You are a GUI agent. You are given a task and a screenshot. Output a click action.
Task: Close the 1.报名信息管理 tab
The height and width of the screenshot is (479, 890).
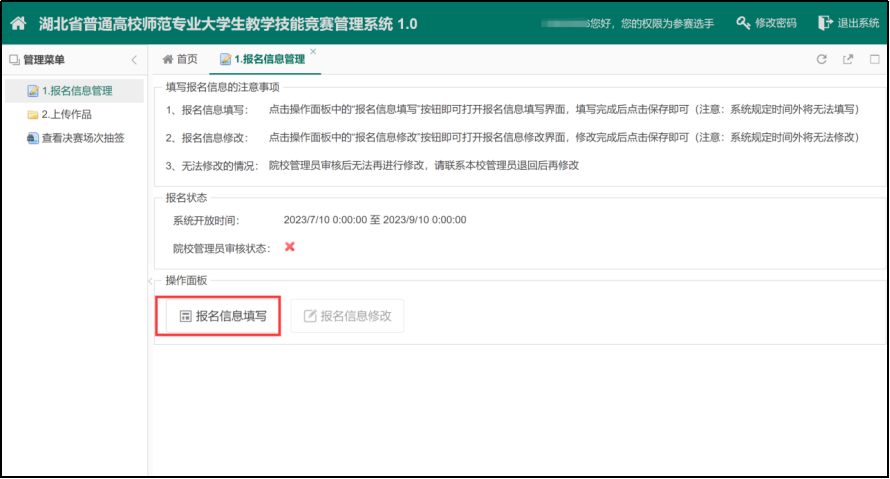click(313, 52)
